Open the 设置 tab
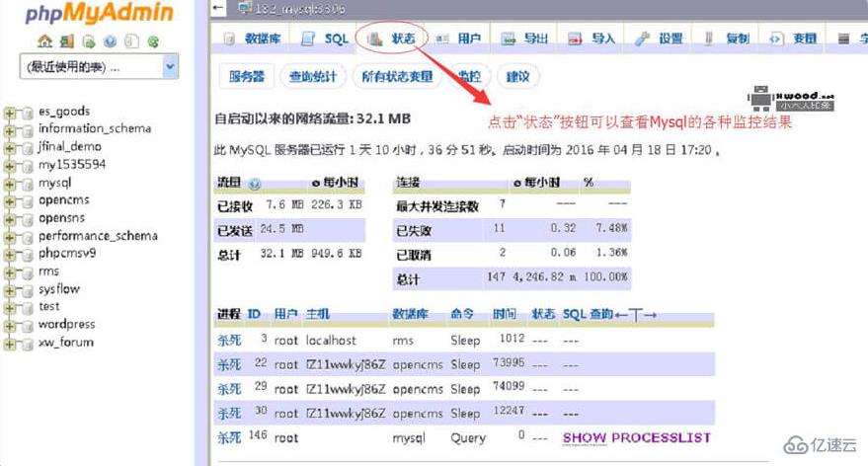The image size is (868, 466). coord(659,39)
